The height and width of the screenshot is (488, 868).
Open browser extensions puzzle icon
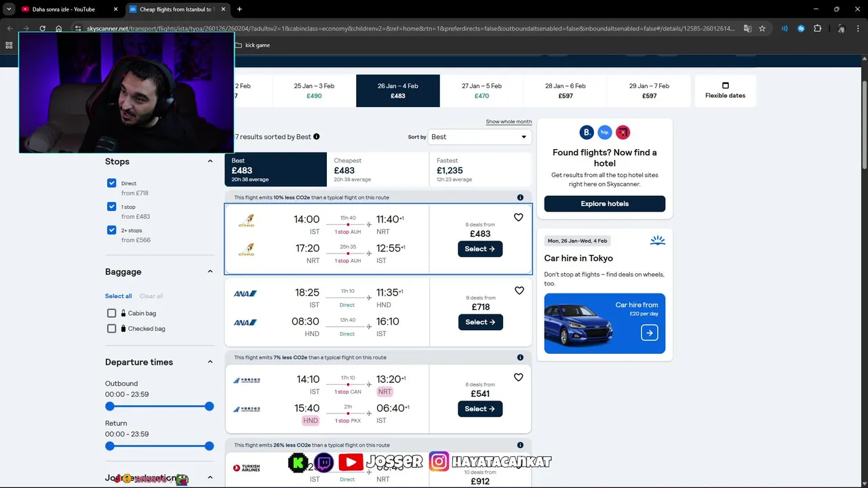(x=817, y=28)
